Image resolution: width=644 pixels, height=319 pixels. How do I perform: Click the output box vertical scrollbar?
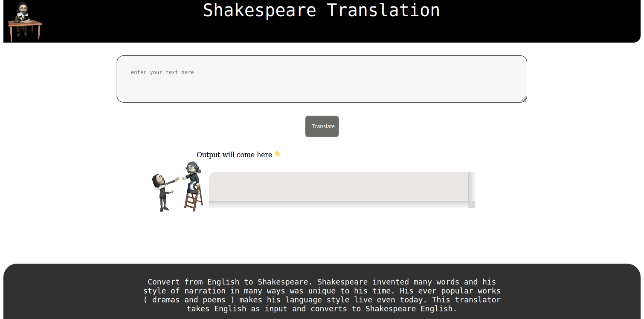coord(472,187)
